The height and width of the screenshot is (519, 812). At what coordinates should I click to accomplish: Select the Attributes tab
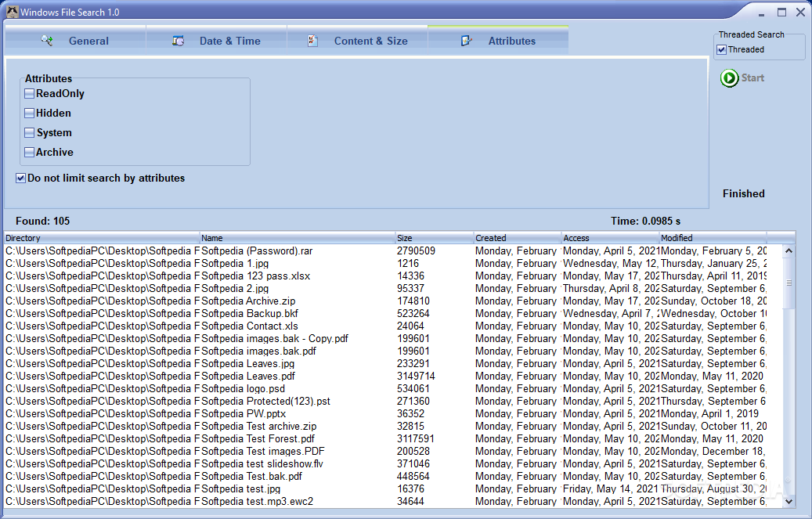[x=498, y=41]
